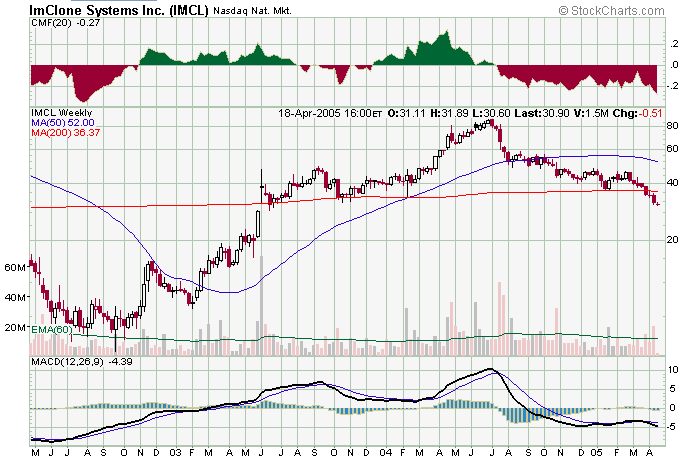The height and width of the screenshot is (463, 679).
Task: Click the '05' year marker on time axis
Action: tap(596, 453)
